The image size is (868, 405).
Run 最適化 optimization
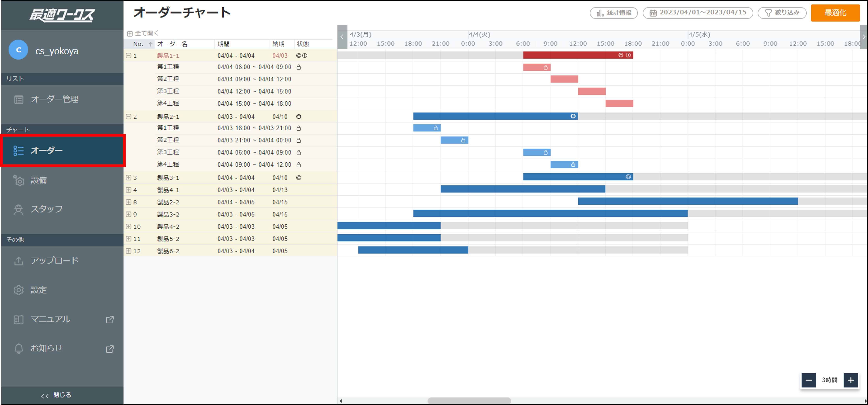click(x=835, y=13)
